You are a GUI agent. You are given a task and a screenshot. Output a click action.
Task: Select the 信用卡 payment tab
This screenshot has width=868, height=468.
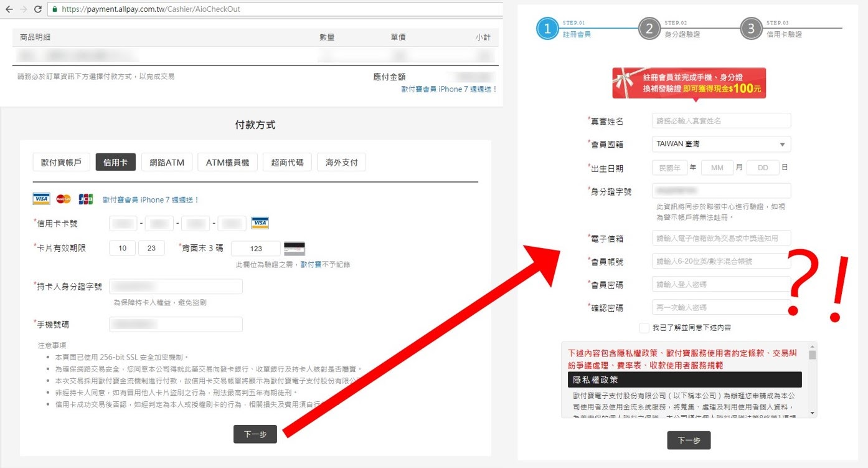[x=115, y=162]
